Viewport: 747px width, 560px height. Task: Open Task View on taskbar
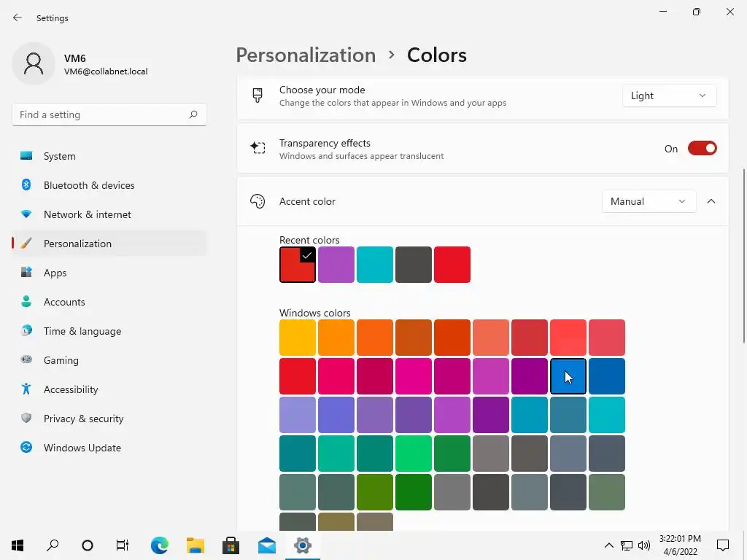click(123, 545)
